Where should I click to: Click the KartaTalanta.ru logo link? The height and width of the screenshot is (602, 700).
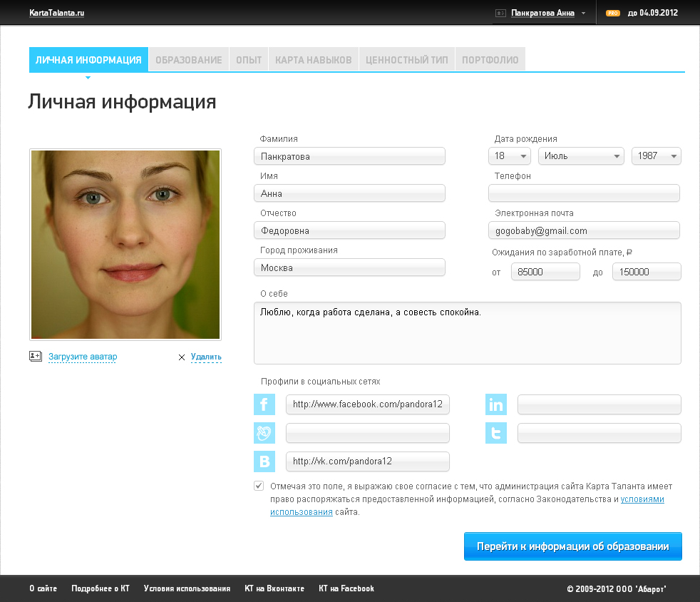[x=57, y=13]
